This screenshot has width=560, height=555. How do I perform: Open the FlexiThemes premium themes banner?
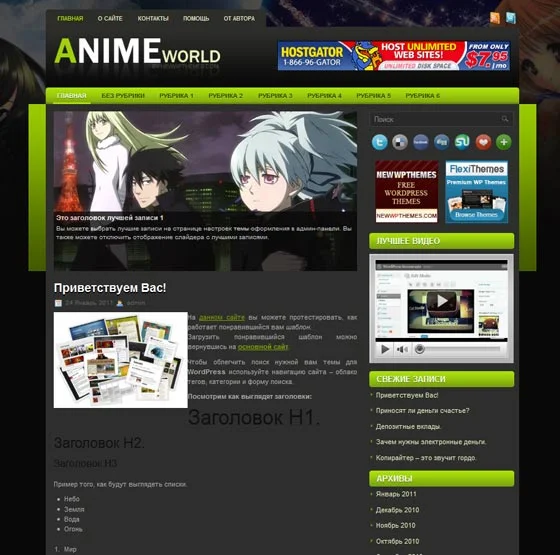[476, 192]
